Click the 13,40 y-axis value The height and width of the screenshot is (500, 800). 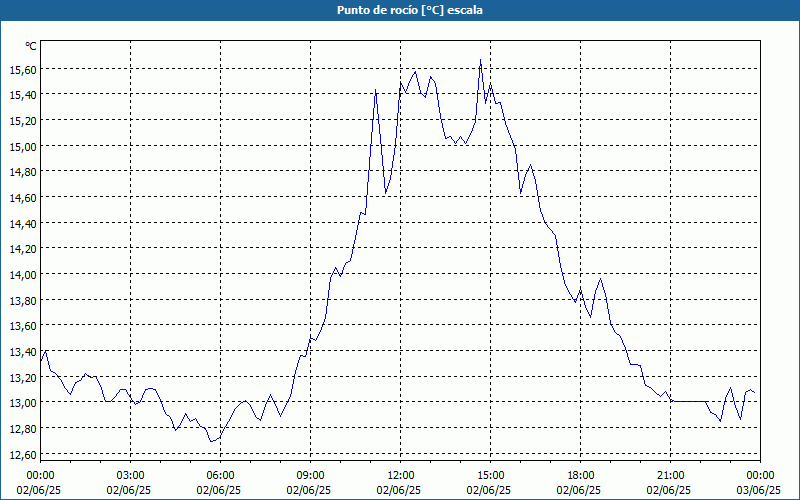tap(23, 352)
